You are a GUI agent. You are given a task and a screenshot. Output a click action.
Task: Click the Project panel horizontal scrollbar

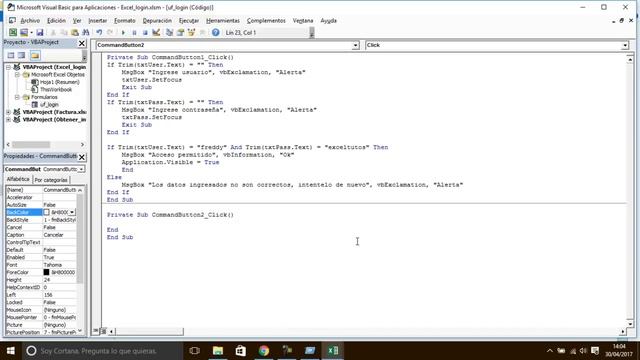coord(31,144)
